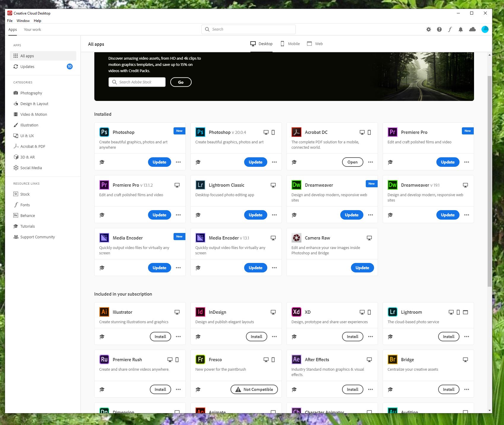Open the Adobe Fonts icon in top bar

pos(450,29)
